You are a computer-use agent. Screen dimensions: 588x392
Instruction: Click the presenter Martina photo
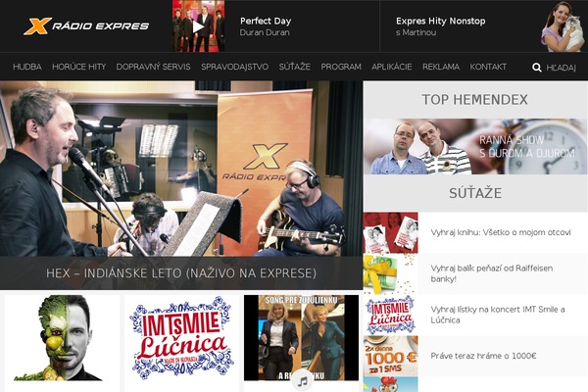coord(563,26)
